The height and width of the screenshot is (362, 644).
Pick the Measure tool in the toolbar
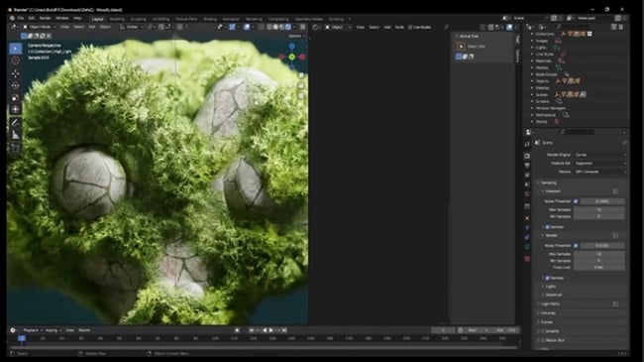pyautogui.click(x=15, y=135)
